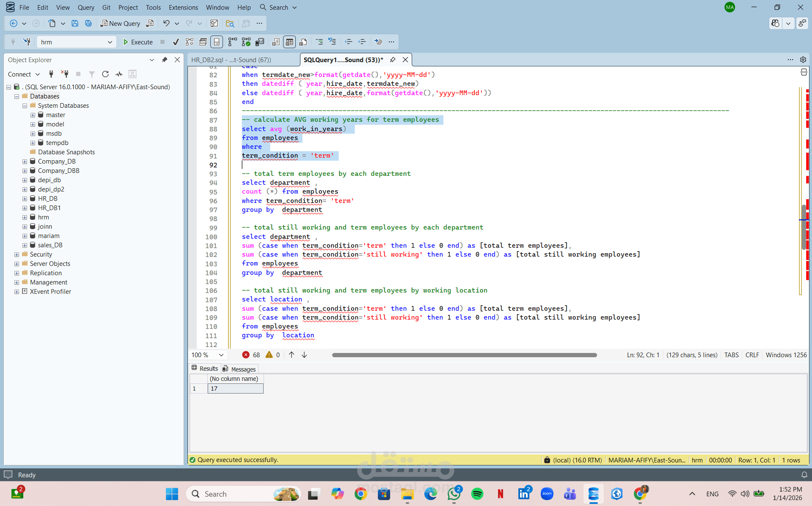This screenshot has width=812, height=506.
Task: Open Spotify from the taskbar
Action: (x=477, y=494)
